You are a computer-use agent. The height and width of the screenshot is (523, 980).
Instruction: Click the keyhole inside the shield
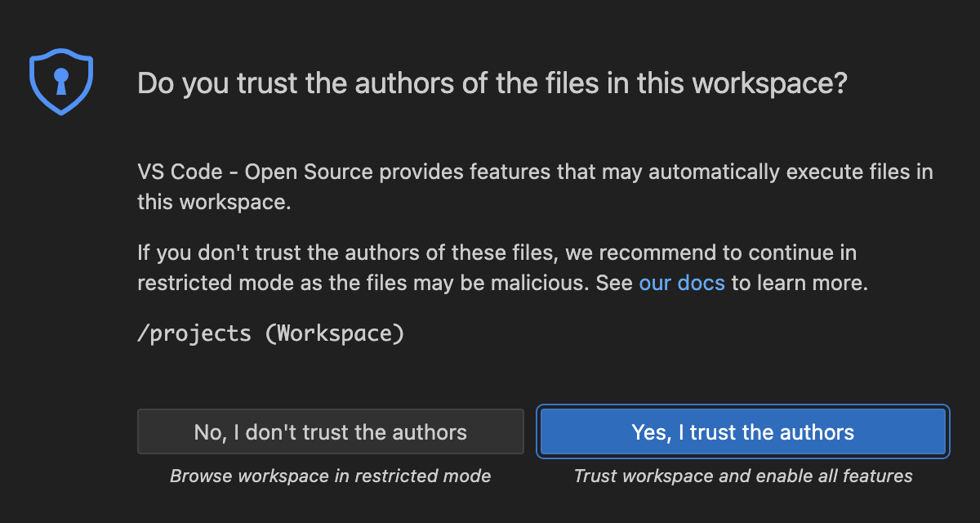point(61,81)
